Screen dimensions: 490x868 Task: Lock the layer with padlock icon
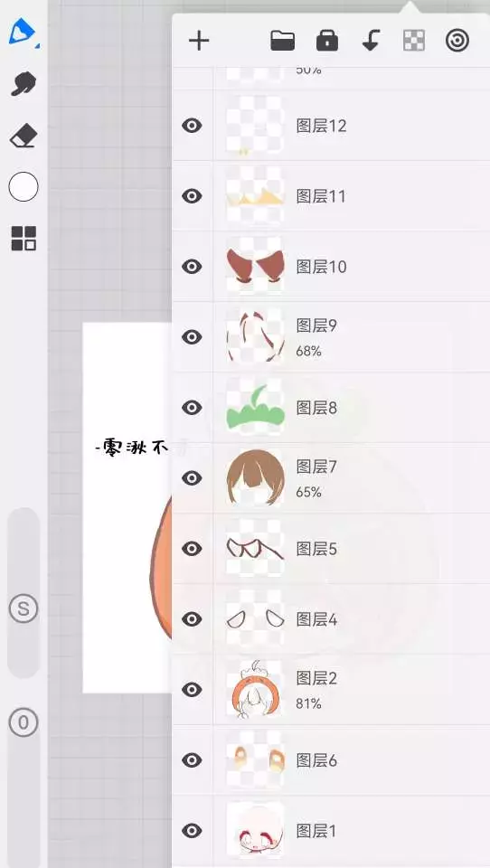pos(326,41)
